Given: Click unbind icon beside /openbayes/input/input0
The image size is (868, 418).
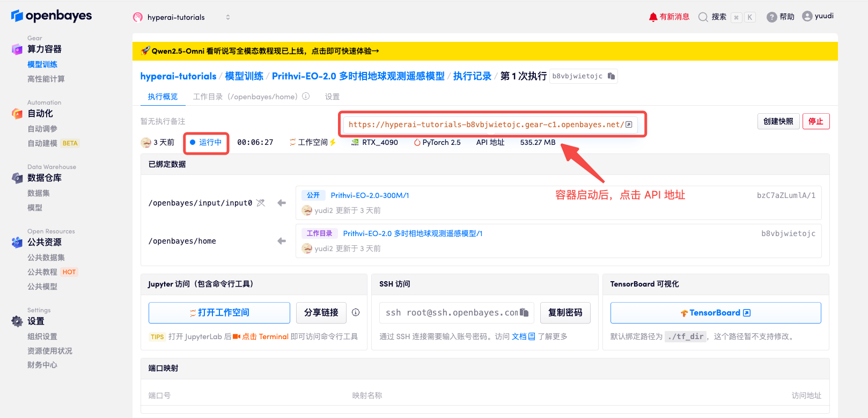Looking at the screenshot, I should [261, 203].
